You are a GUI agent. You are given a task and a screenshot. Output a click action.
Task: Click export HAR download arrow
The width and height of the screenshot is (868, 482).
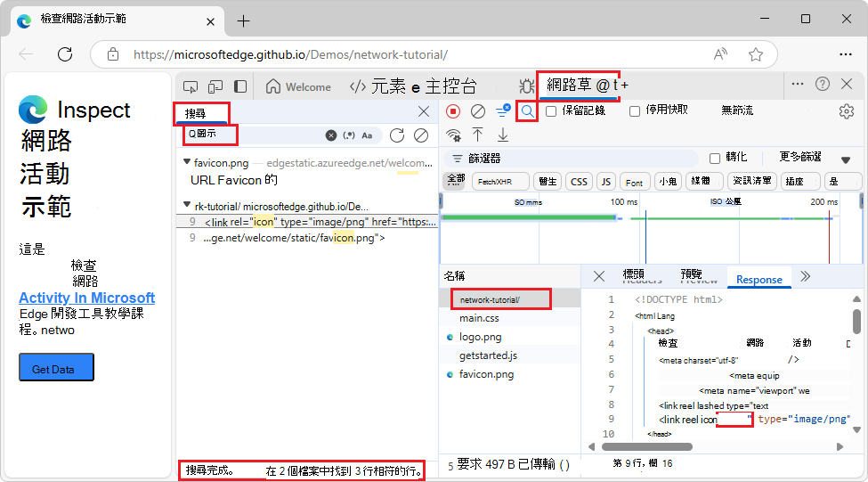pos(503,135)
